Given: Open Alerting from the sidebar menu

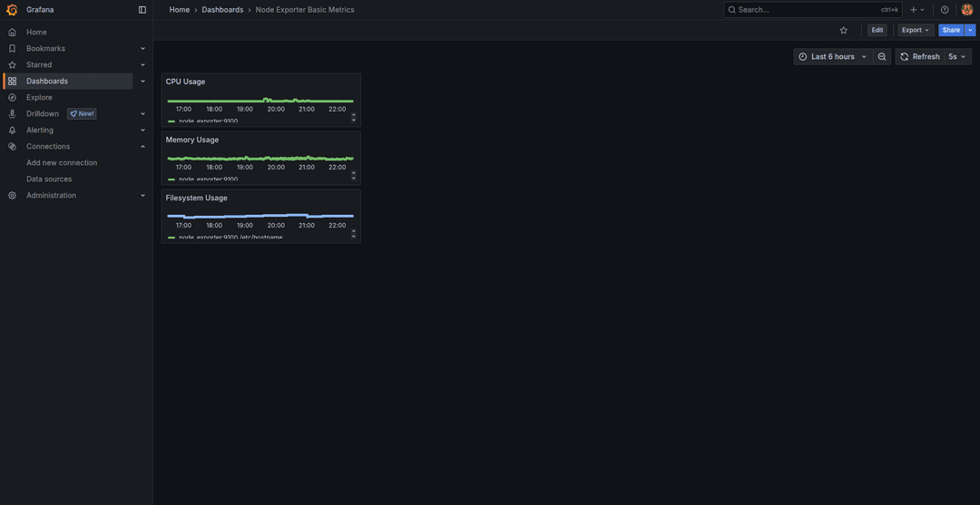Looking at the screenshot, I should (40, 130).
